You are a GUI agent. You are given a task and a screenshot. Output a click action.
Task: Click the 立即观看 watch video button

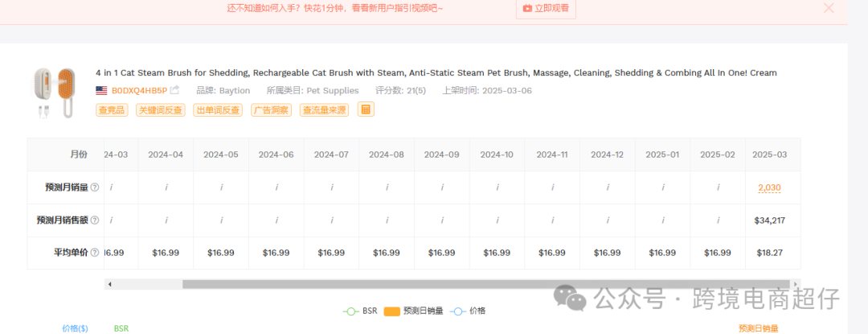(546, 8)
